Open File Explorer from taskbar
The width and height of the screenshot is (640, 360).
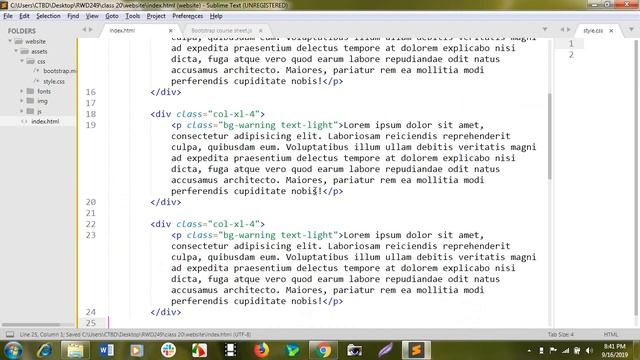point(75,350)
